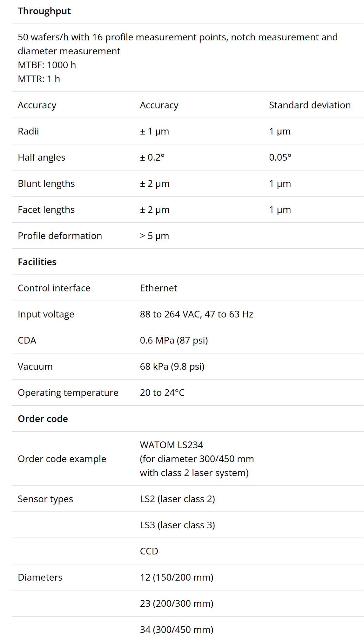364x641 pixels.
Task: Click the 23 (200/300 mm) diameter entry
Action: point(177,603)
